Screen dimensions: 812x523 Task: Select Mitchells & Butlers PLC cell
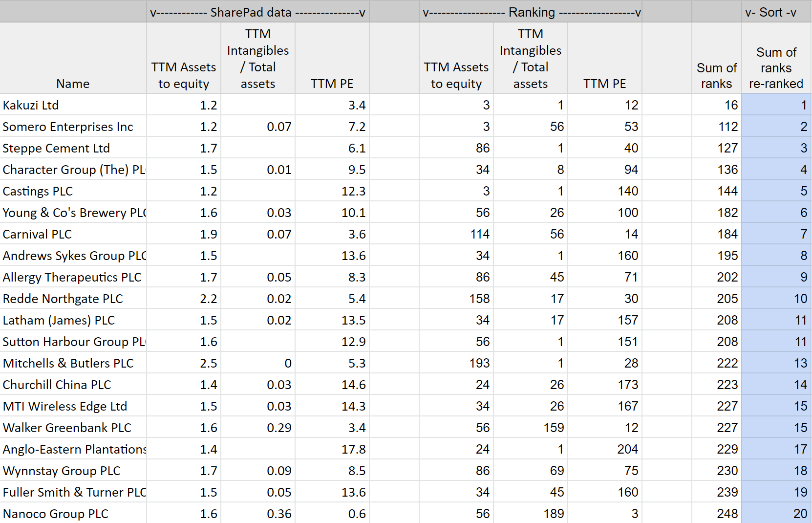point(73,363)
